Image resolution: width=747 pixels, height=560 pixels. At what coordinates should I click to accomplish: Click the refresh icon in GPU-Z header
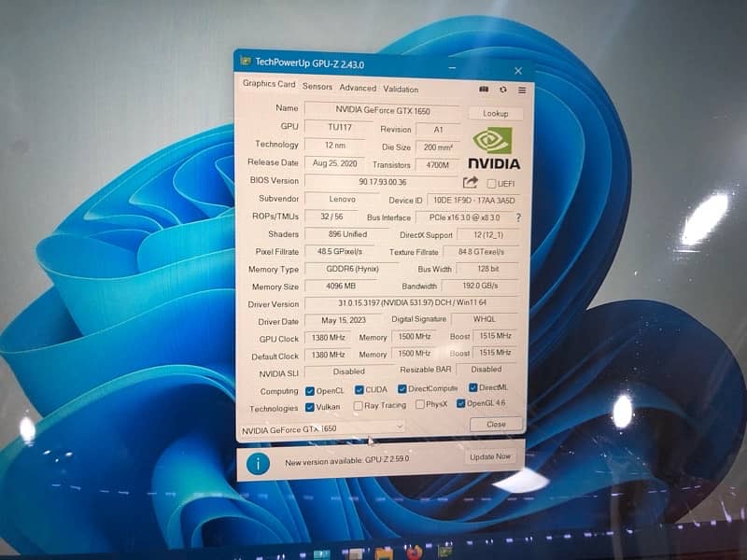pyautogui.click(x=503, y=90)
